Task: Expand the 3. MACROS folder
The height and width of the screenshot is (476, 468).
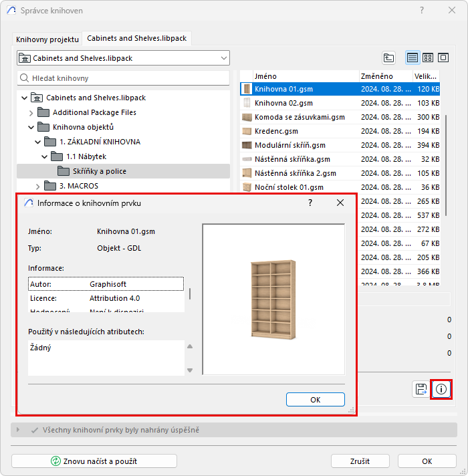Action: [x=38, y=187]
